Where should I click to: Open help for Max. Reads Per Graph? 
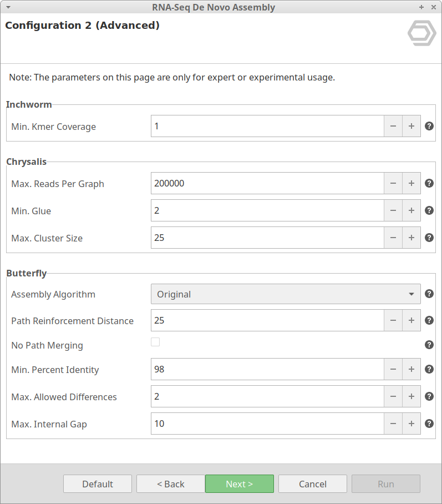point(429,183)
